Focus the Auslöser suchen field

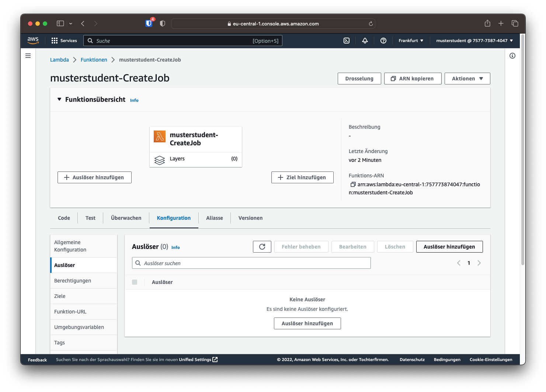251,263
